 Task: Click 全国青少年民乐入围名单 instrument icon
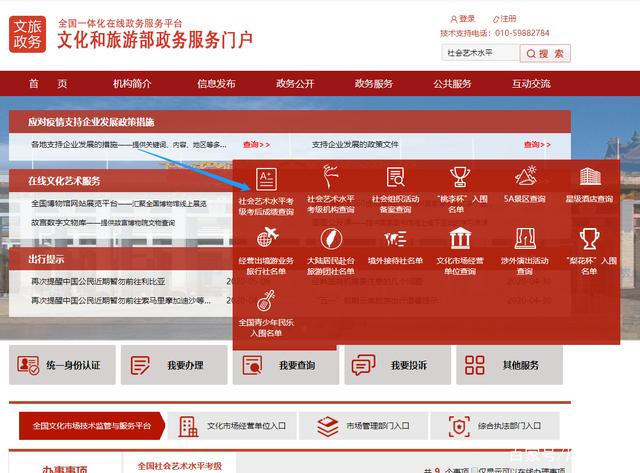(266, 299)
